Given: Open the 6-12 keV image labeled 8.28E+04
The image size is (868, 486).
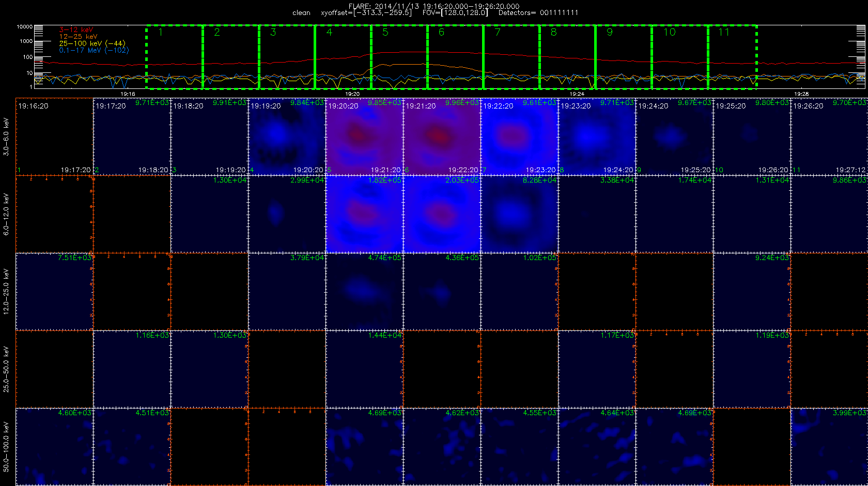Looking at the screenshot, I should coord(519,214).
